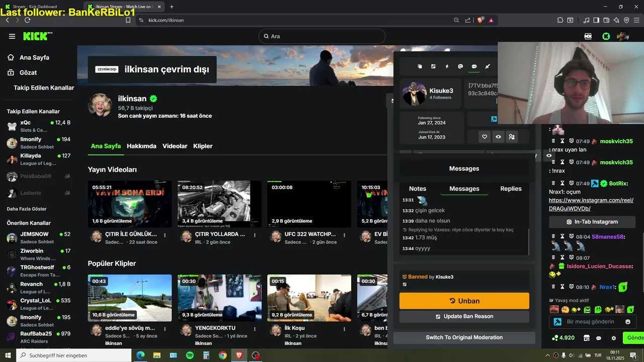Open the instagram.com reel link in chat
This screenshot has height=362, width=644.
pos(591,204)
